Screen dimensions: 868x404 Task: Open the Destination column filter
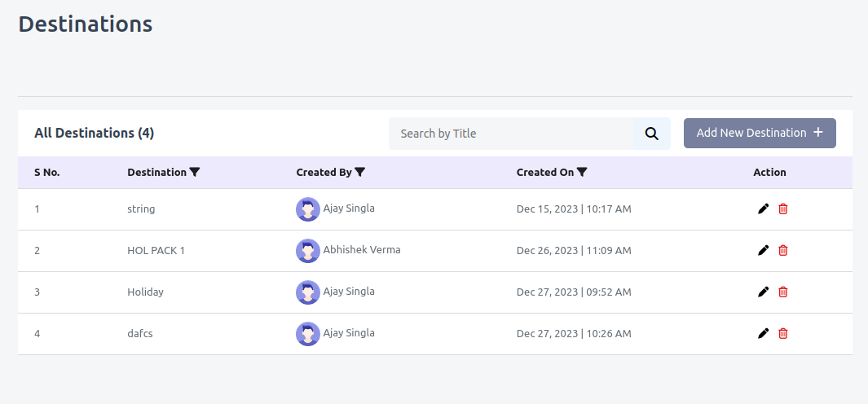tap(194, 172)
